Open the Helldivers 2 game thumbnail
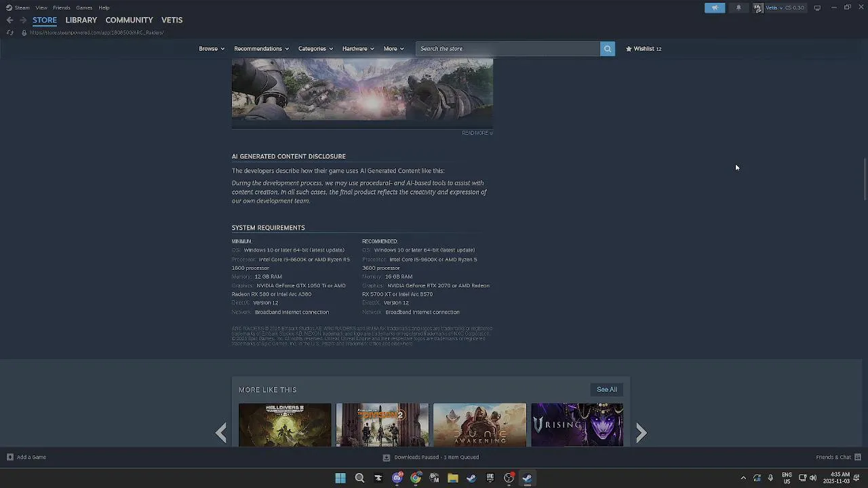 [285, 425]
